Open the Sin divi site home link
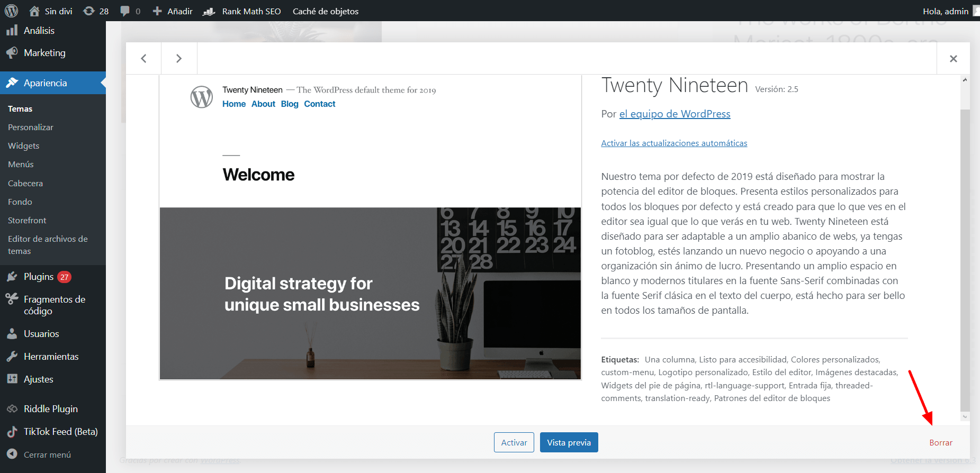Screen dimensions: 980x473 (51, 11)
